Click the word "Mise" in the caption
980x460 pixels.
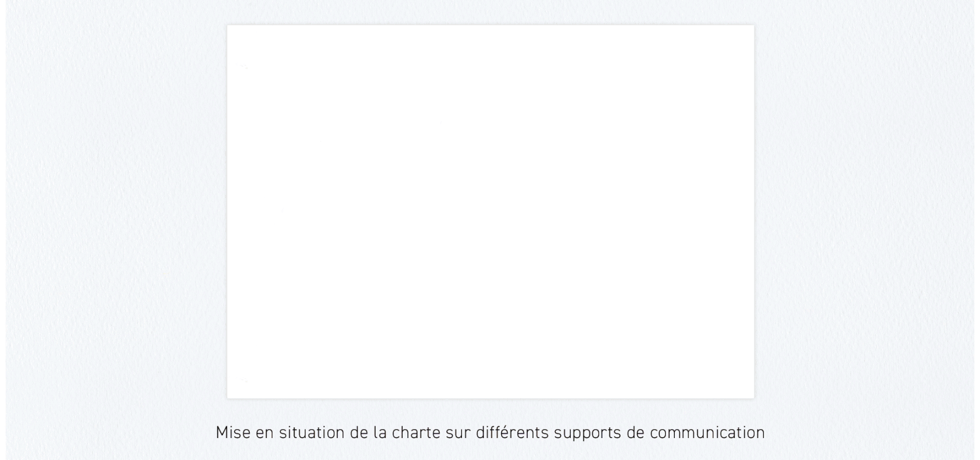pos(233,433)
